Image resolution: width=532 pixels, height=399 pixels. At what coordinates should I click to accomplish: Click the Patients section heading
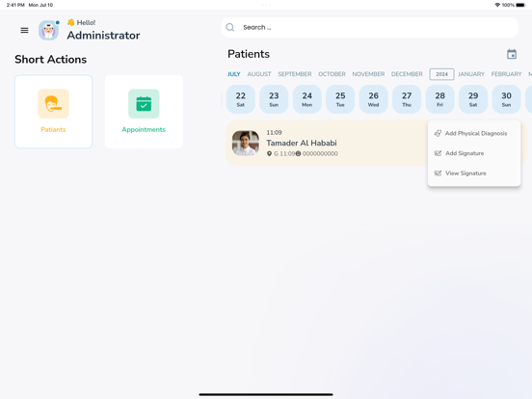tap(249, 54)
